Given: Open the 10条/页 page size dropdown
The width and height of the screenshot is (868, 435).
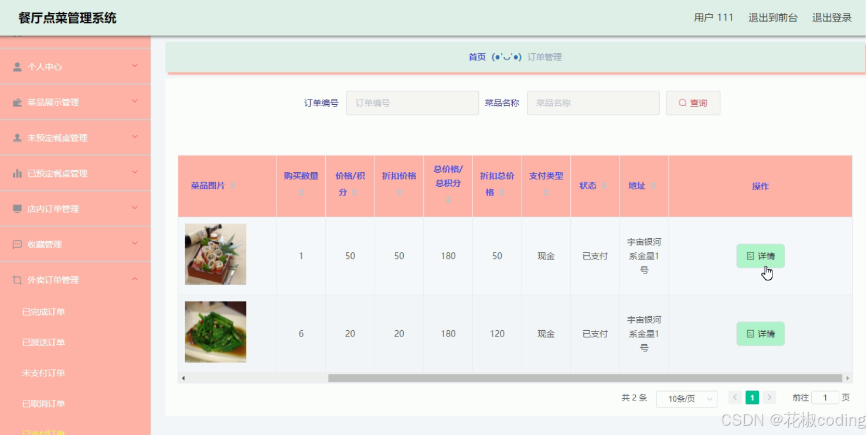Looking at the screenshot, I should point(686,399).
